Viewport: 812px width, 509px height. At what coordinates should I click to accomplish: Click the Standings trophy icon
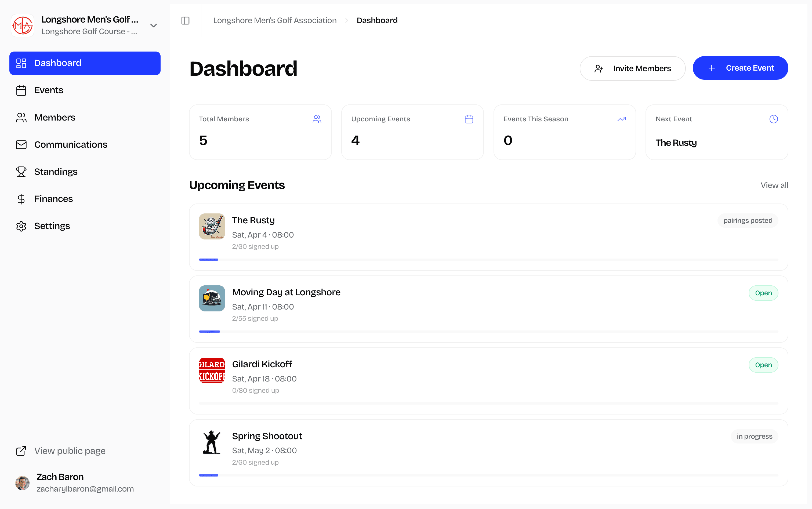tap(21, 172)
